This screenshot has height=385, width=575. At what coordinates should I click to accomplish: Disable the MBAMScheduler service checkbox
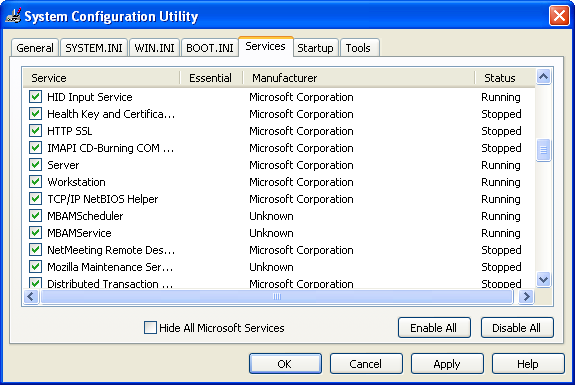point(36,216)
